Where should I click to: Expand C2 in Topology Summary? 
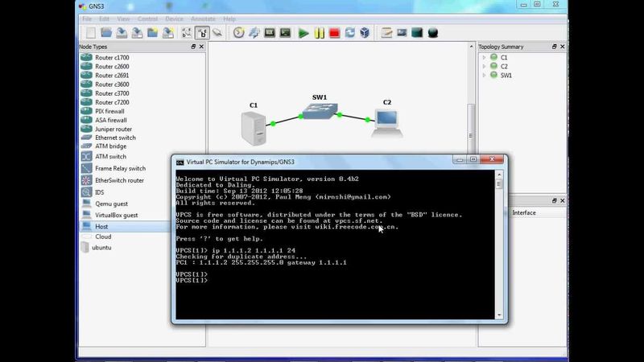tap(485, 67)
